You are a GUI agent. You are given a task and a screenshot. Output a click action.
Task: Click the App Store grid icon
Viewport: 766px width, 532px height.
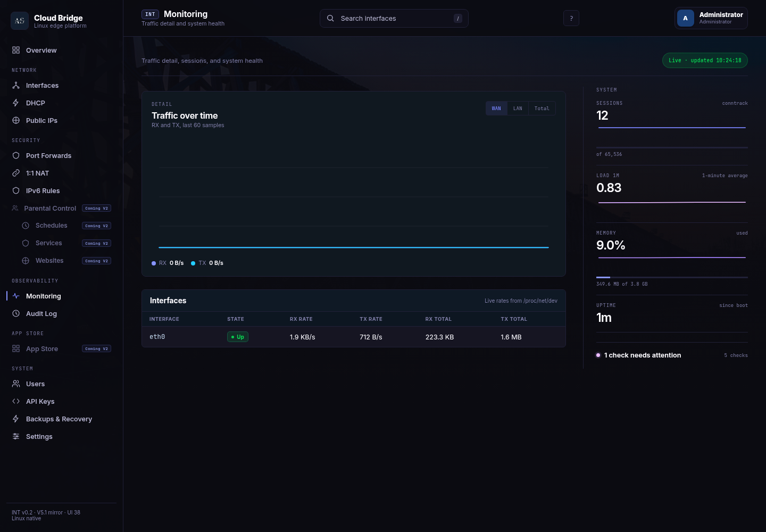[16, 348]
